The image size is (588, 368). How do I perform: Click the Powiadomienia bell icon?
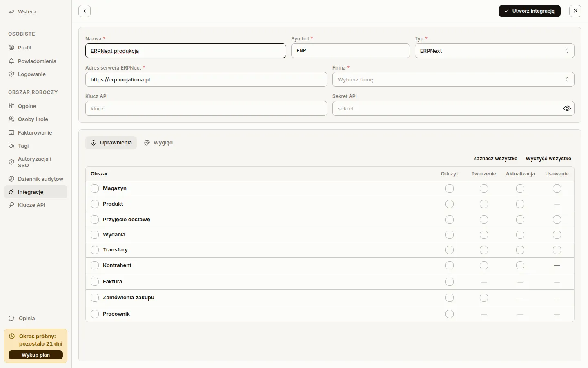pyautogui.click(x=11, y=61)
